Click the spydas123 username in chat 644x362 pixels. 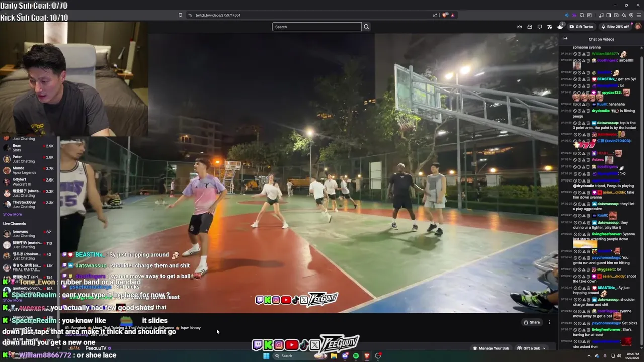612,93
